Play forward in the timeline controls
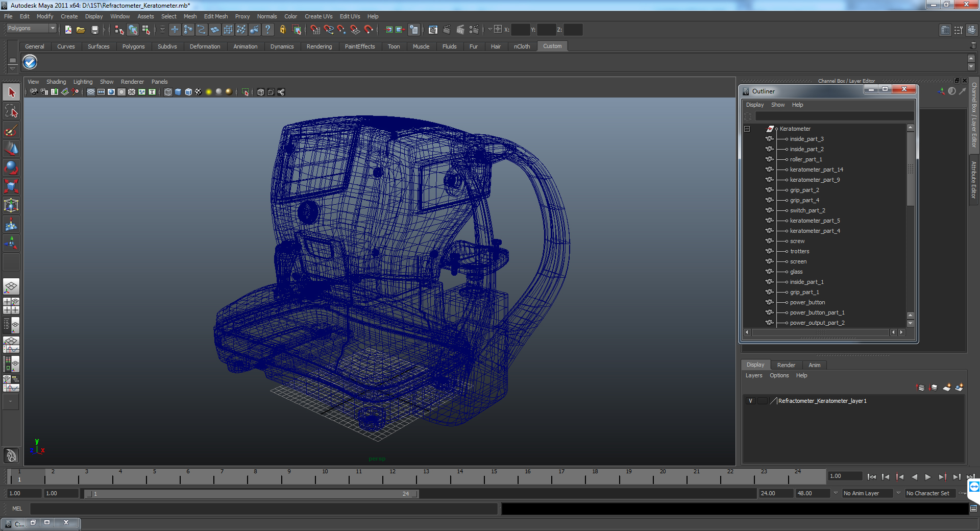This screenshot has height=531, width=980. (928, 477)
